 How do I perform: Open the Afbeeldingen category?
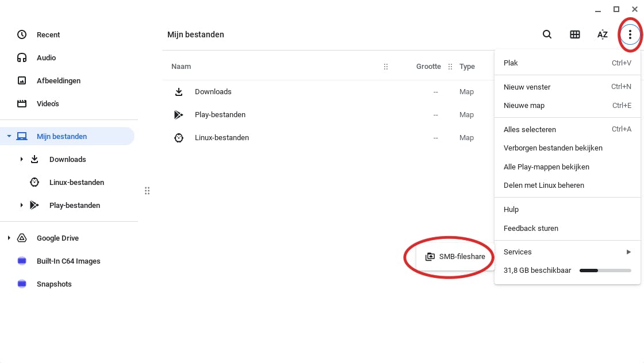coord(58,80)
